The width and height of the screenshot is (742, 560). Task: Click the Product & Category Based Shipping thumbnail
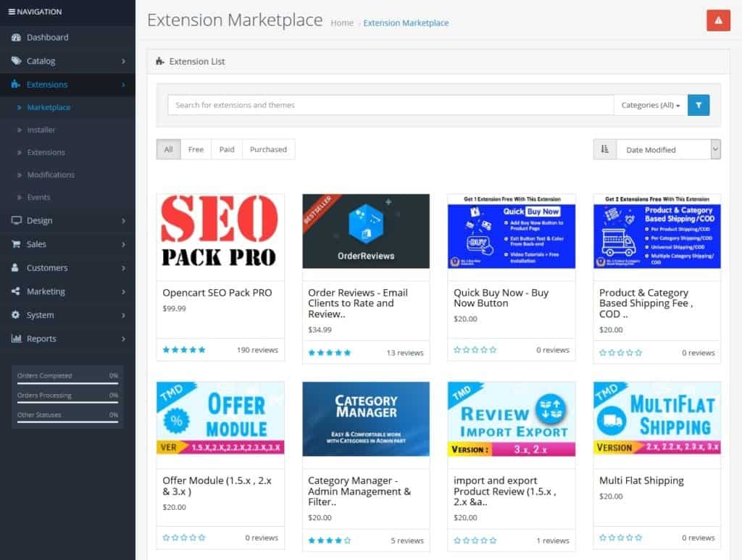[x=656, y=231]
